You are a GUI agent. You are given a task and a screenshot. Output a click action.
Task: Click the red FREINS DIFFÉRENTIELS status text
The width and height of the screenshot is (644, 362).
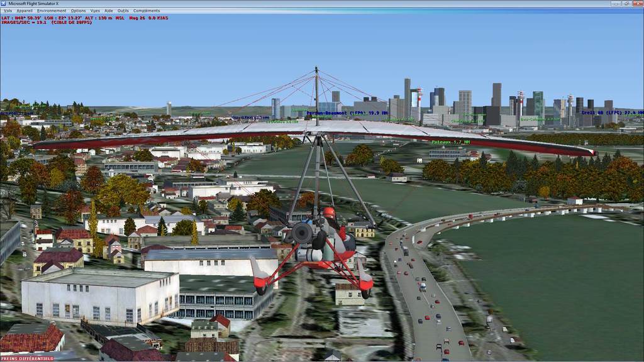[x=27, y=358]
